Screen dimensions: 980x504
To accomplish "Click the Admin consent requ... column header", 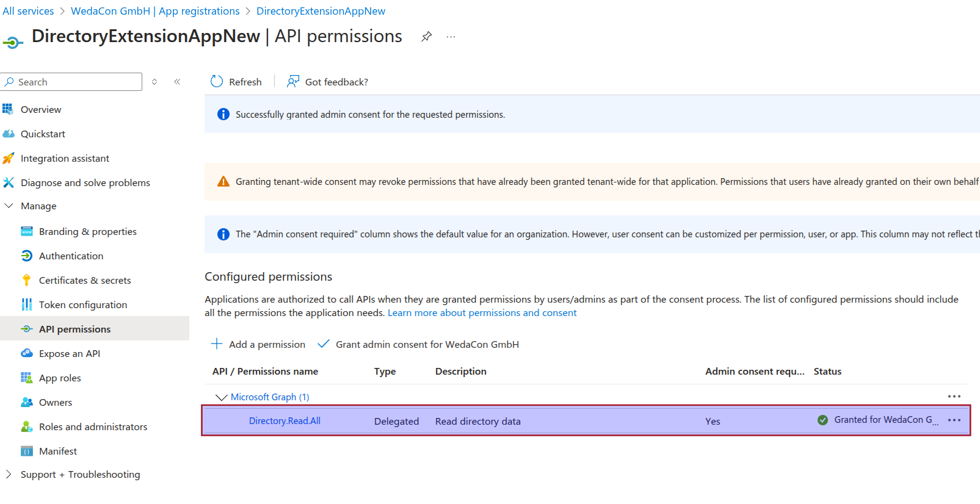I will [x=755, y=371].
